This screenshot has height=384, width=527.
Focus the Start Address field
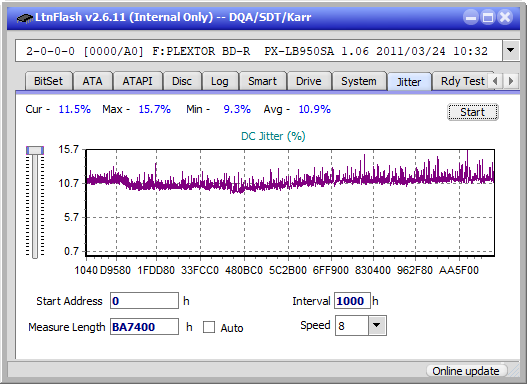pyautogui.click(x=144, y=300)
